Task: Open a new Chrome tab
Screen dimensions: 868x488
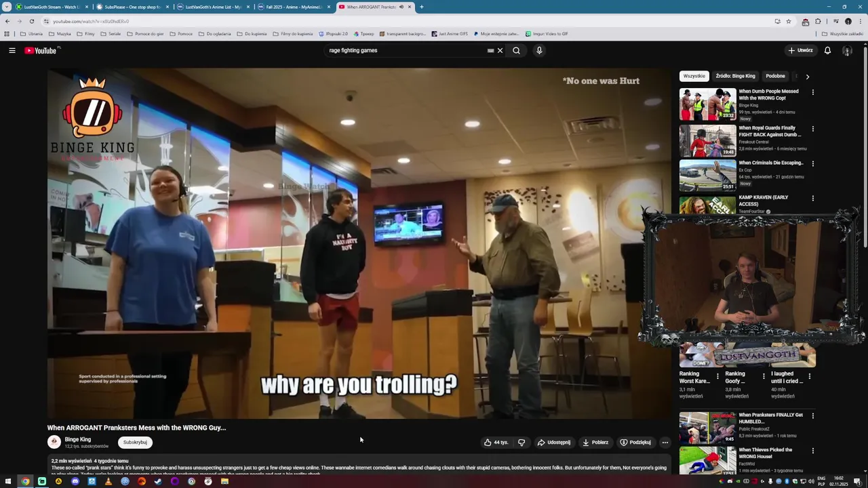Action: (422, 7)
